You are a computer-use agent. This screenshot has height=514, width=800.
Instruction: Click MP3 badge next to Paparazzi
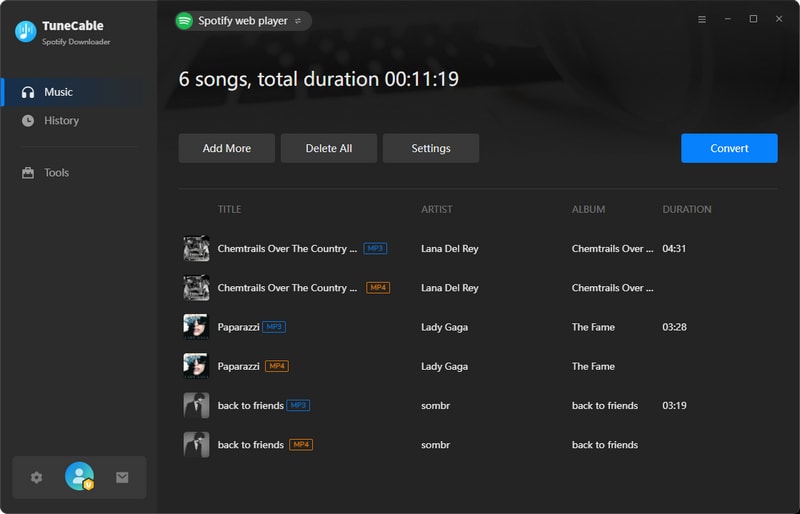coord(274,327)
